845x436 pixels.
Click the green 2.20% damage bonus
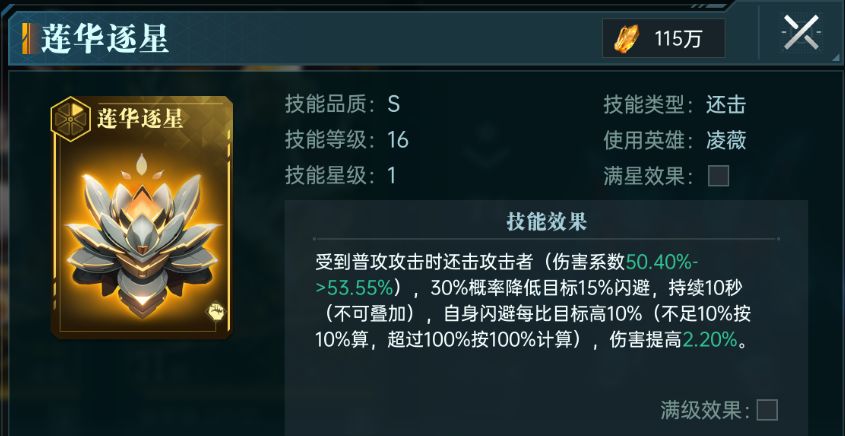[x=710, y=340]
